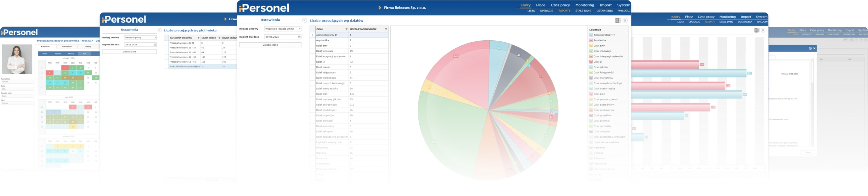Open calendar picker next to date 29.08.2025
Viewport: 868px width, 196px height.
click(x=299, y=37)
